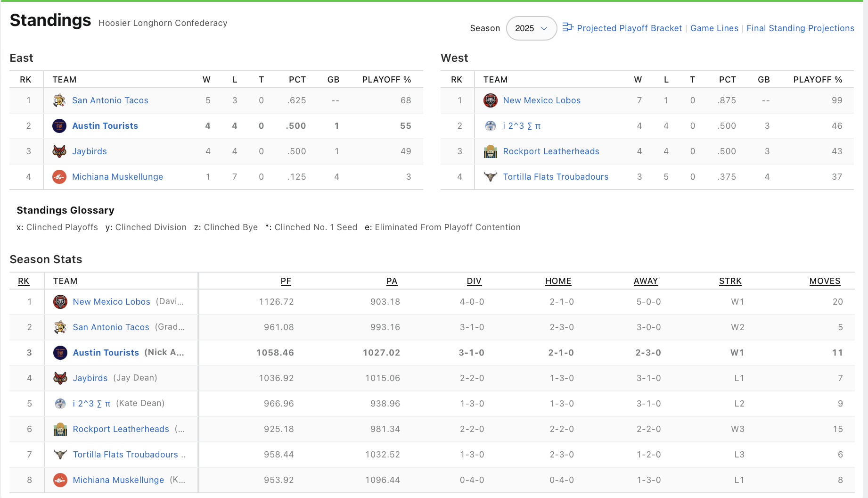868x498 pixels.
Task: Sort Season Stats by DIV column
Action: (474, 281)
